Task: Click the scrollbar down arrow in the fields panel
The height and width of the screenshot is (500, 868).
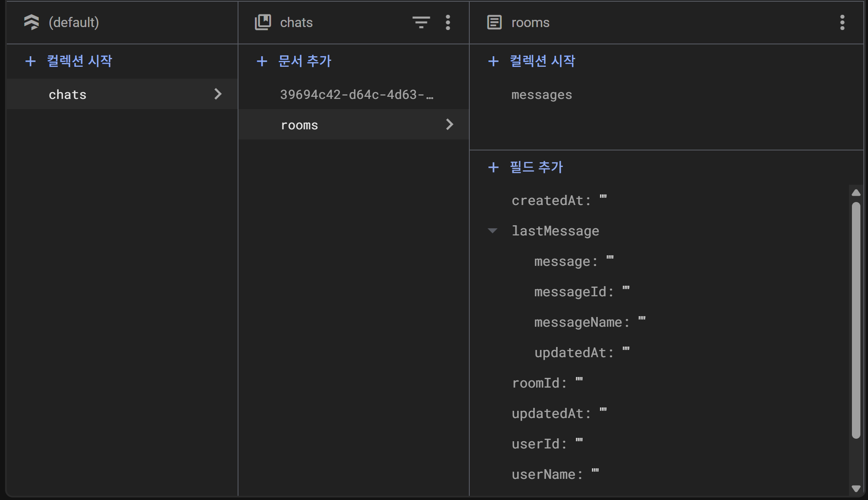Action: coord(856,489)
